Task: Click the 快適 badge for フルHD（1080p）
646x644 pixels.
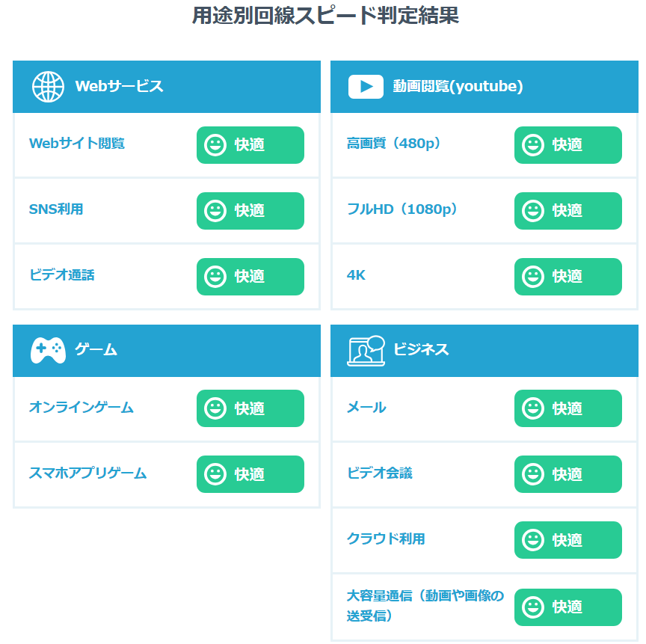Action: point(568,211)
